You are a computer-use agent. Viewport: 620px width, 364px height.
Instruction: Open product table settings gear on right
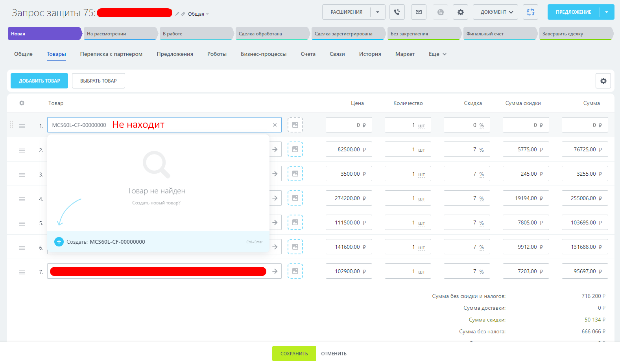pyautogui.click(x=603, y=81)
